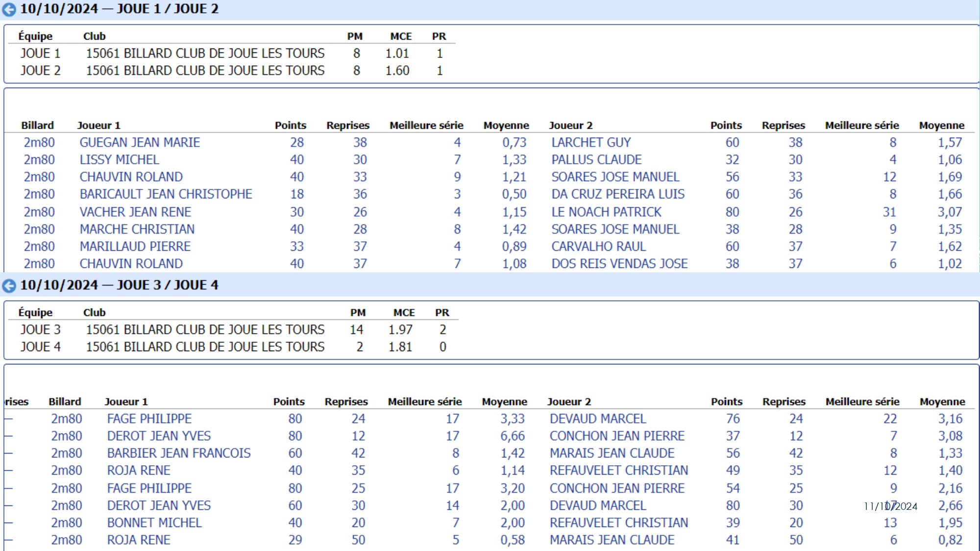
Task: Click moyenne 0,58 in last ROJA RENE row
Action: pos(513,540)
